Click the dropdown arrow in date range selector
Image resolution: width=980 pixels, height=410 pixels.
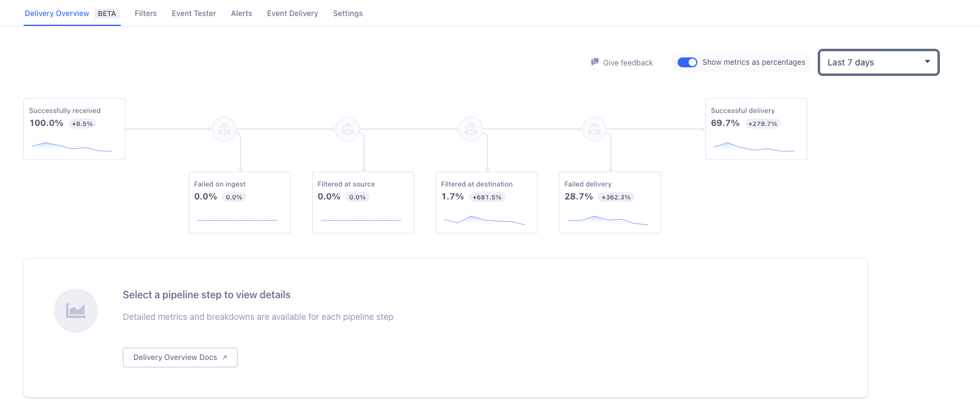(x=927, y=62)
